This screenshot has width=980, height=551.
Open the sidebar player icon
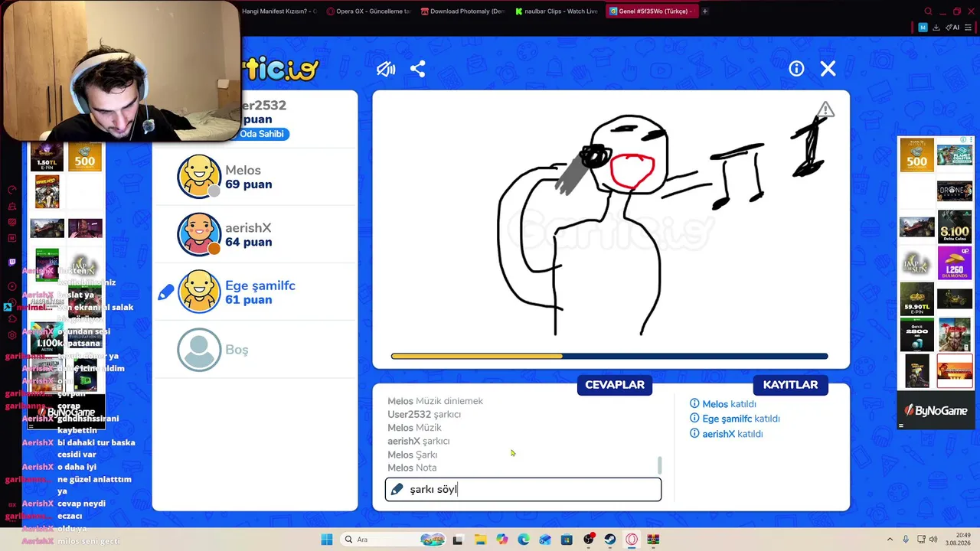tap(11, 286)
